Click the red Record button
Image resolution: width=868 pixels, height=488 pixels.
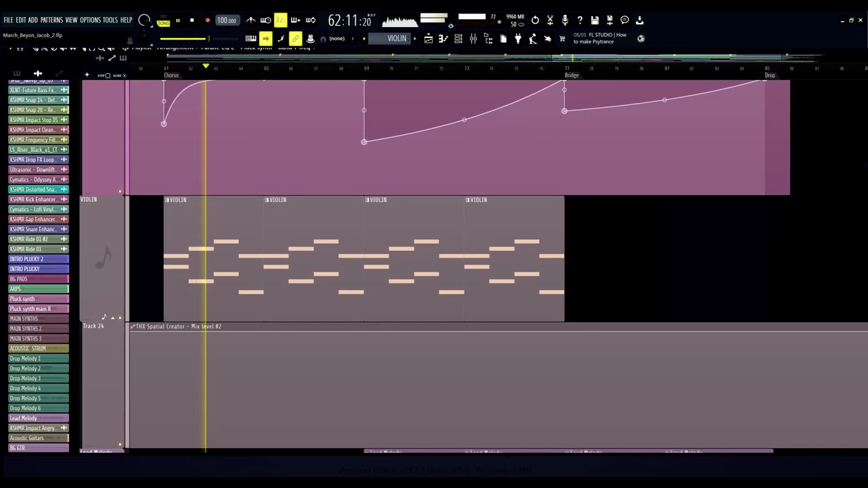coord(208,20)
